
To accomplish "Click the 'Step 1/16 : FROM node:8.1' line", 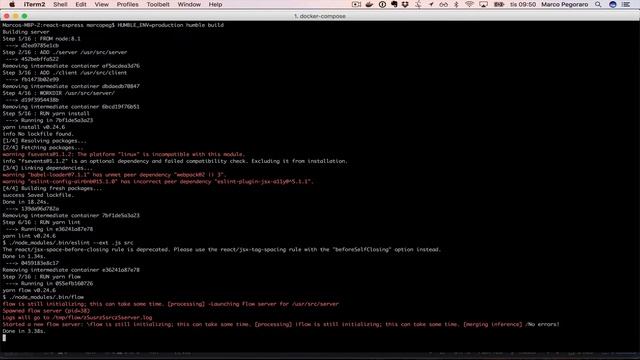I will point(42,39).
